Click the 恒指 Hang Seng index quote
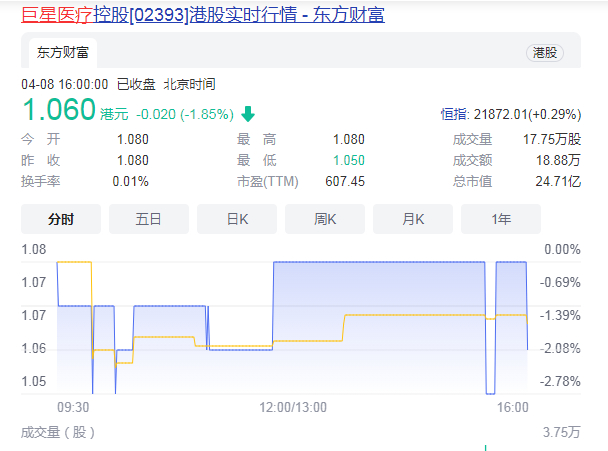The height and width of the screenshot is (451, 608). click(511, 114)
